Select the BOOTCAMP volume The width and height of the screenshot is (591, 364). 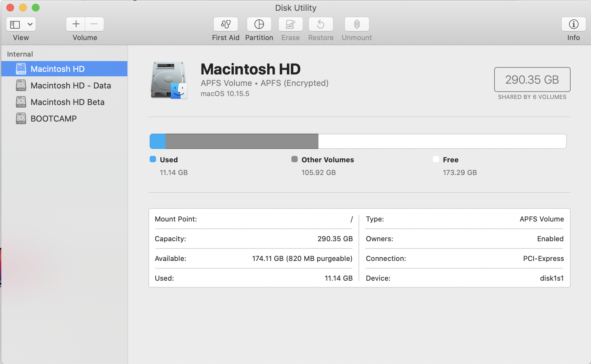[64, 119]
